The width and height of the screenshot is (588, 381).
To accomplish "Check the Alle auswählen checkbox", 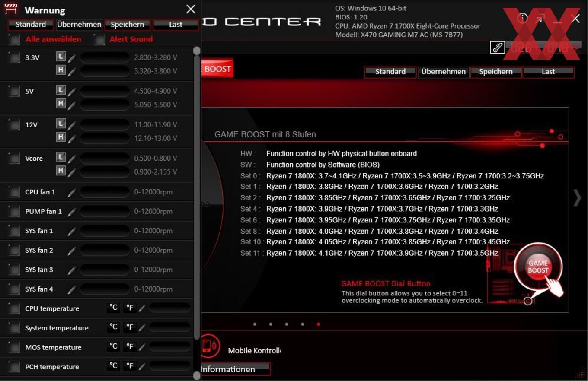I will [x=14, y=39].
